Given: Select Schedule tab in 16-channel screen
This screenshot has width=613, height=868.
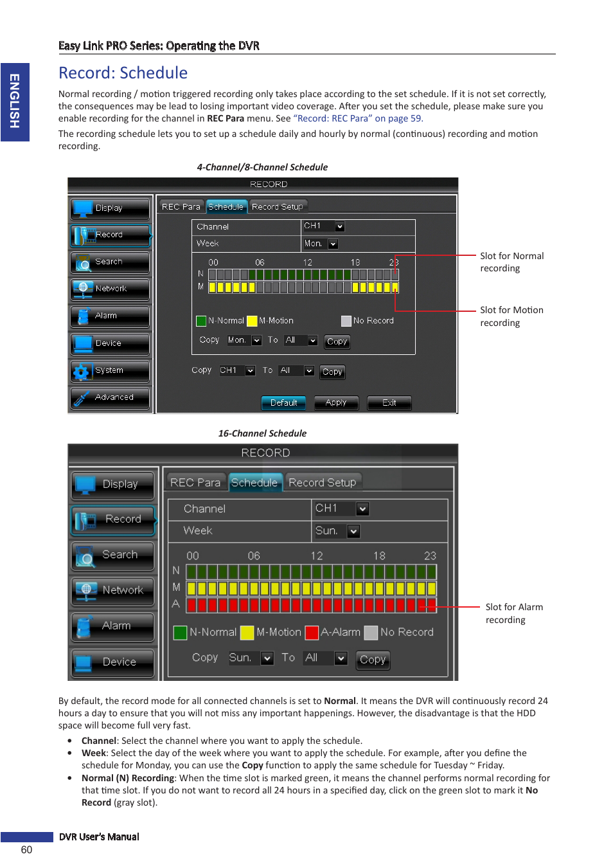Looking at the screenshot, I should point(254,483).
